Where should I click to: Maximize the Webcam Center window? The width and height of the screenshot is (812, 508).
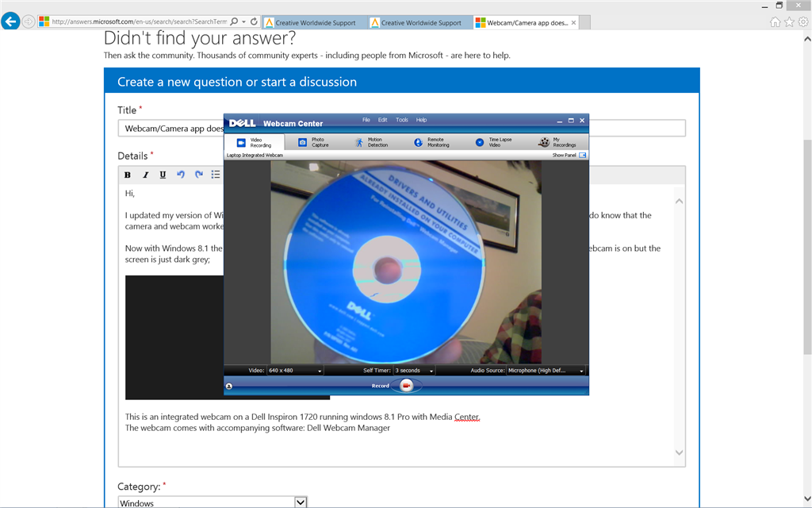tap(571, 121)
